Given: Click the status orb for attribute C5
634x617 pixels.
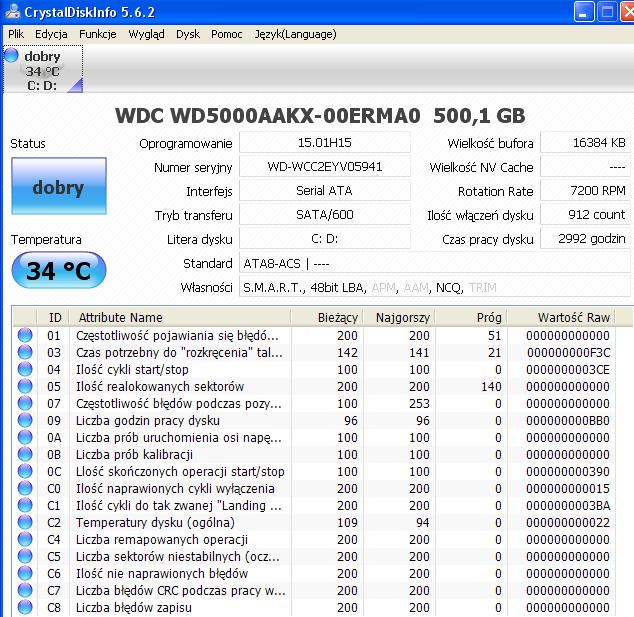Looking at the screenshot, I should [25, 556].
